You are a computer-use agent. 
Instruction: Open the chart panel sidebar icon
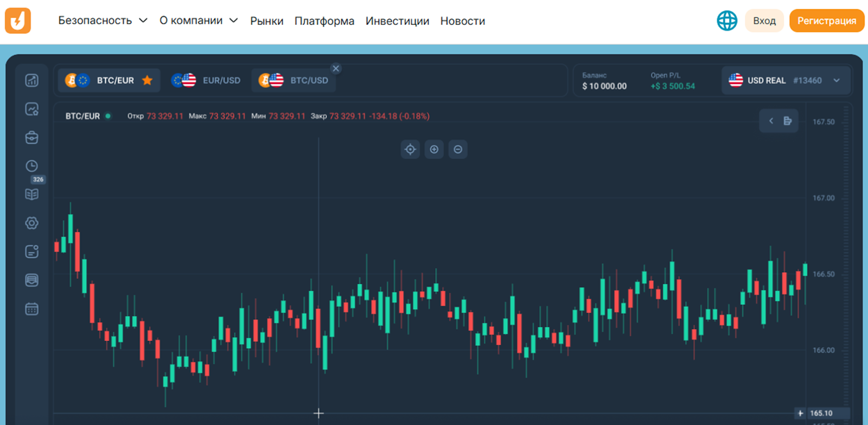tap(32, 80)
